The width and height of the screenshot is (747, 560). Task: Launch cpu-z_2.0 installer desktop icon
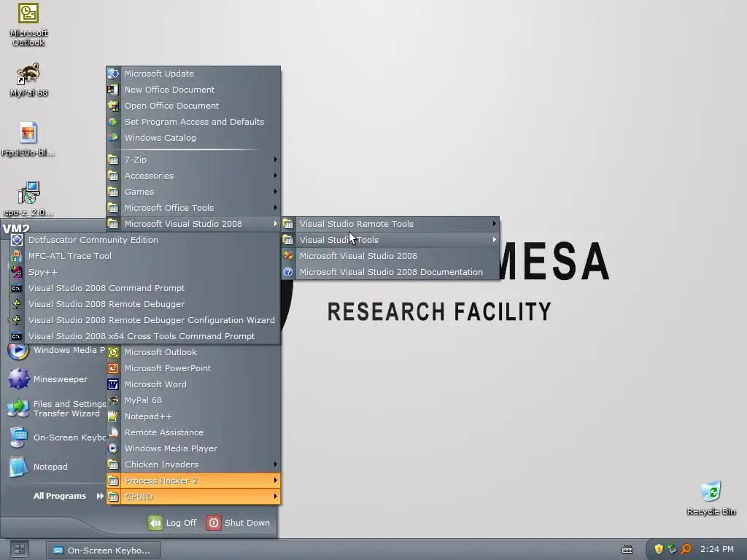tap(28, 192)
